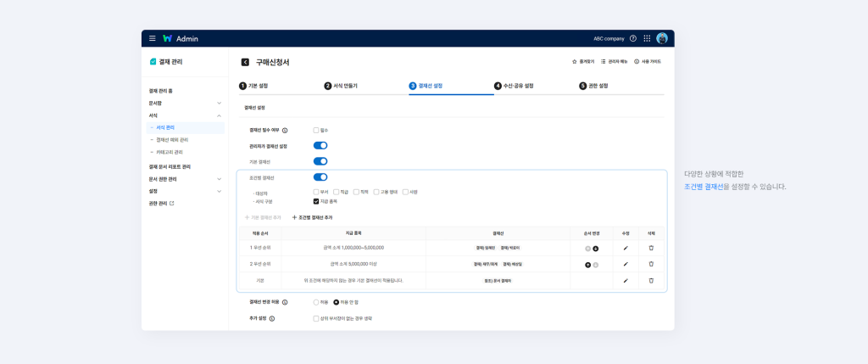
Task: Delete the 2 우선 순위 row
Action: 651,264
